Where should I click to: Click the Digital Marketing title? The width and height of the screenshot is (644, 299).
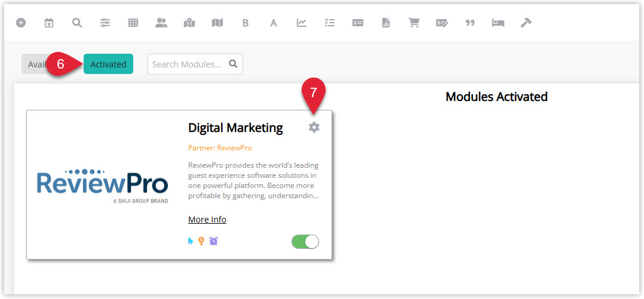[x=235, y=128]
